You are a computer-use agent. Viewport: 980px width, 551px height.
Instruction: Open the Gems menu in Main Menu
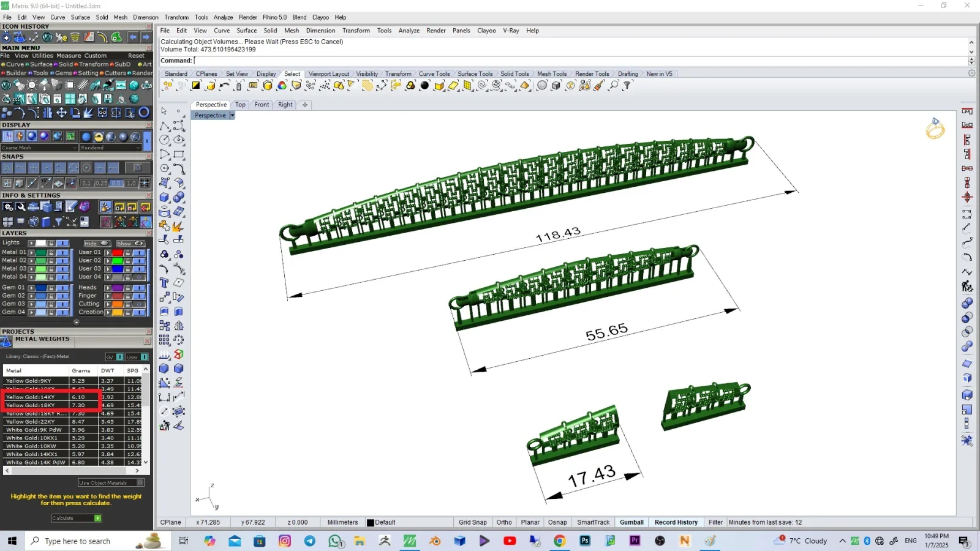point(64,73)
